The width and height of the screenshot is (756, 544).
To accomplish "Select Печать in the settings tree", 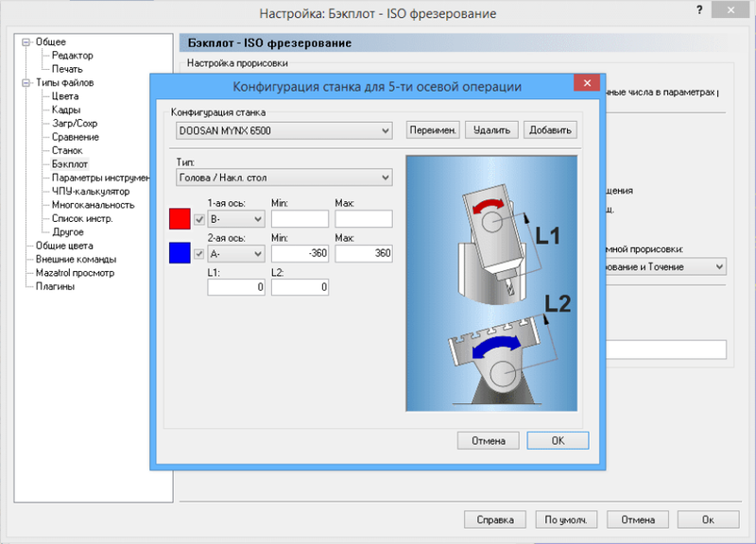I will [x=67, y=69].
